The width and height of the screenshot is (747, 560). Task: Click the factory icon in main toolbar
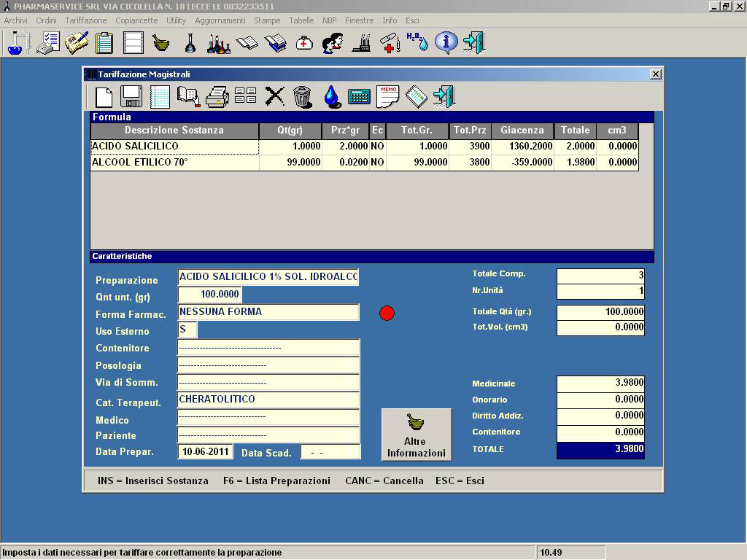[361, 43]
